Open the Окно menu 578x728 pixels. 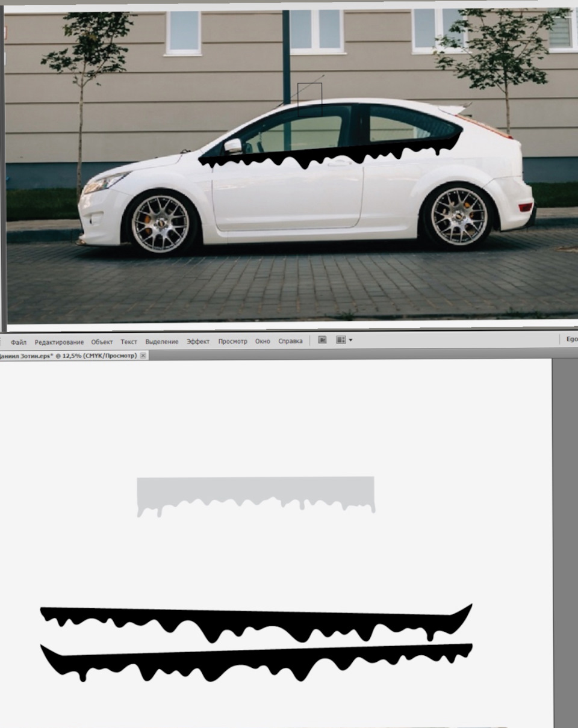click(263, 341)
